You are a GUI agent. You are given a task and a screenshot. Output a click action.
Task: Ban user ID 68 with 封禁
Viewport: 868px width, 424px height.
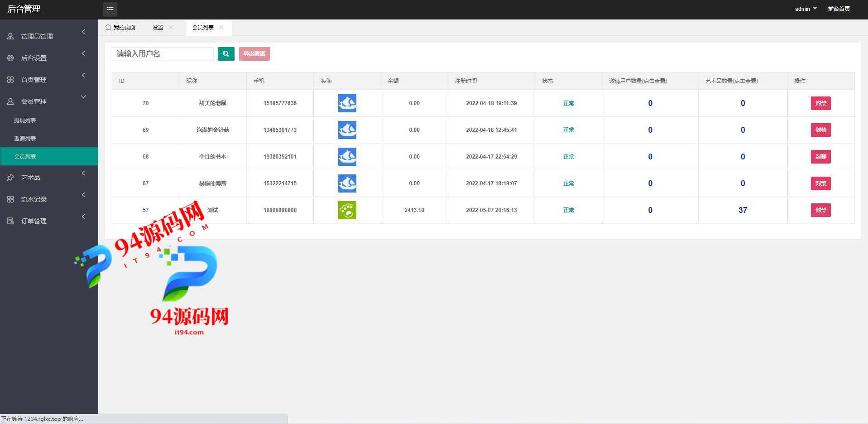click(821, 157)
